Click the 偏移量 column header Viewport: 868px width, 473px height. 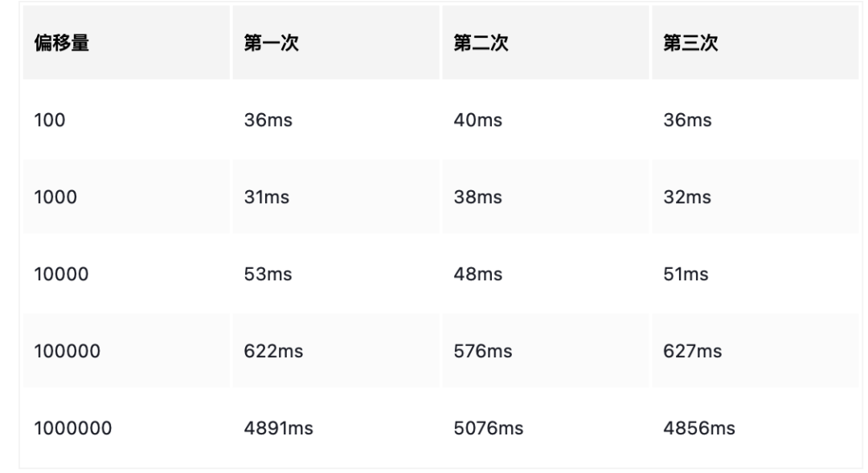coord(126,43)
